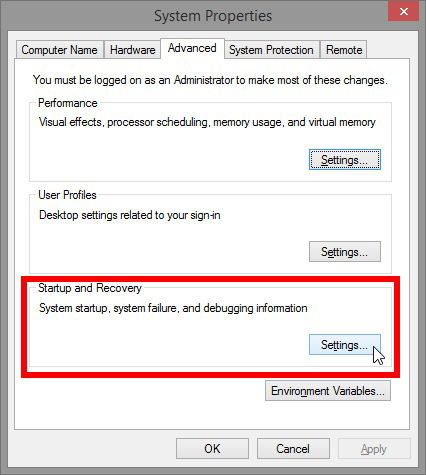The width and height of the screenshot is (426, 475).
Task: Click the User Profiles group label
Action: 67,195
